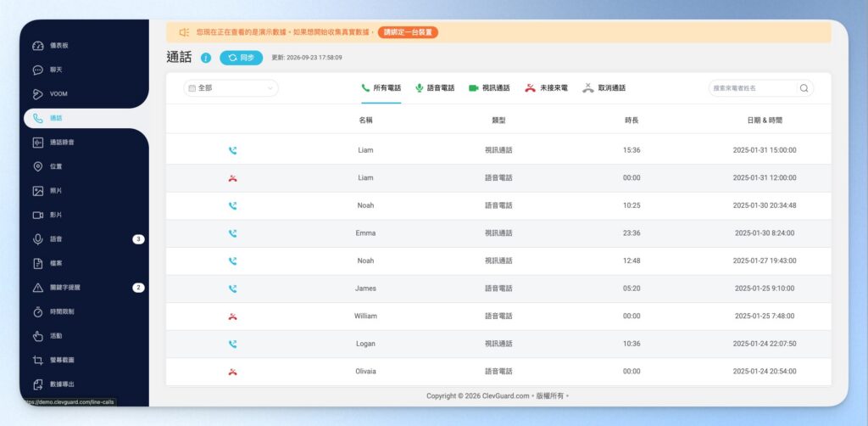Open the 儀表板 dashboard gauge icon

[37, 46]
